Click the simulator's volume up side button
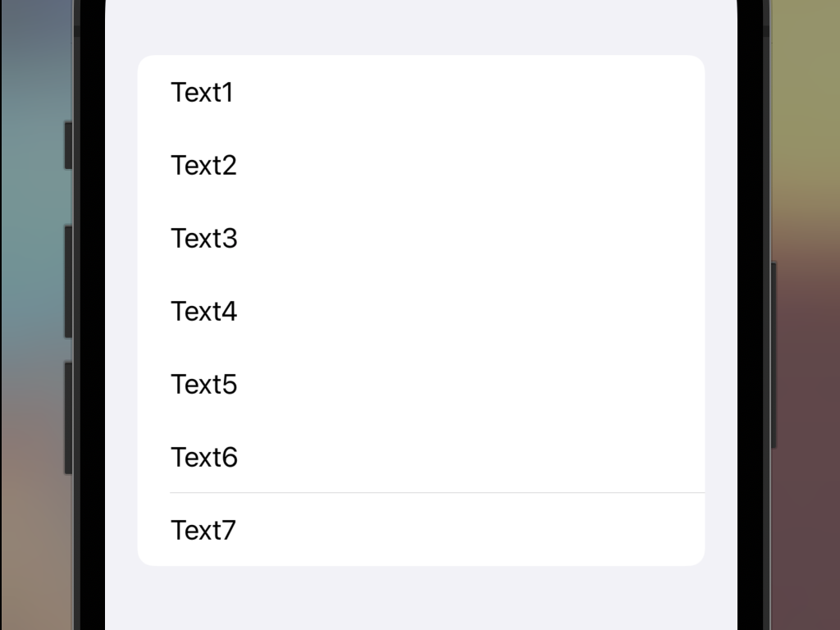The image size is (840, 630). [x=68, y=282]
